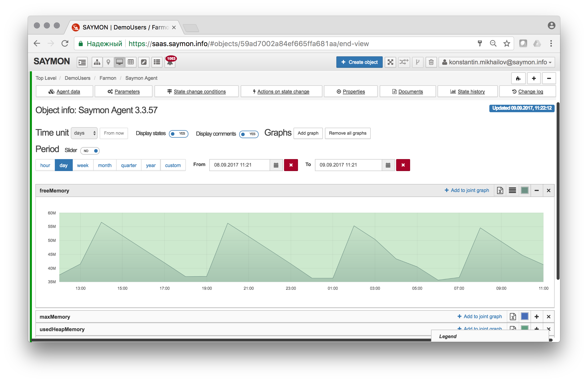Screen dimensions: 588x382
Task: Click the Add graph button
Action: coord(308,133)
